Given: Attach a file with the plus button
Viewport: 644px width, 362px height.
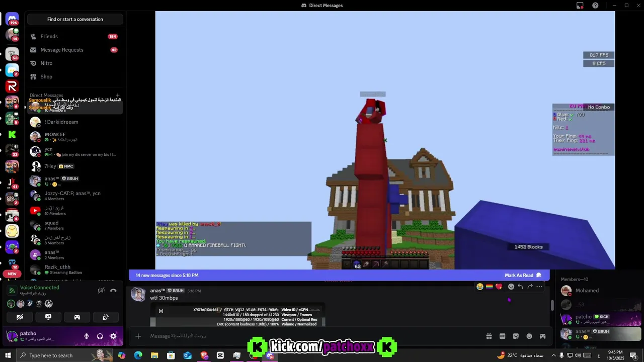Looking at the screenshot, I should [x=138, y=336].
